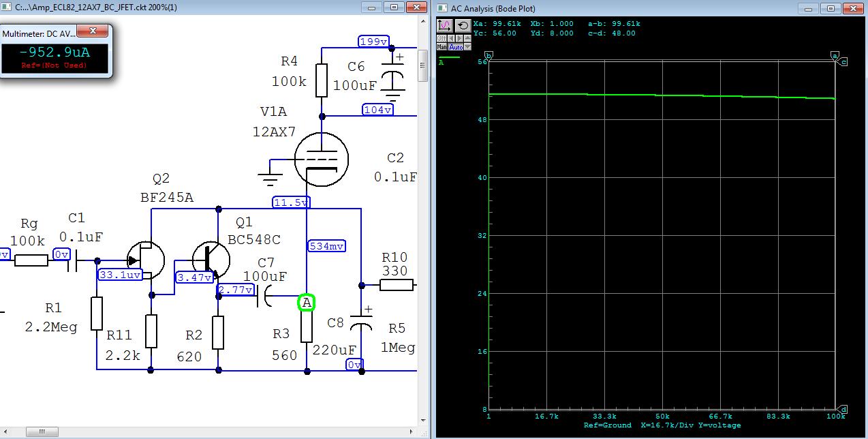This screenshot has width=868, height=439.
Task: Click the schematic vertical scrollbar up arrow
Action: tap(423, 21)
